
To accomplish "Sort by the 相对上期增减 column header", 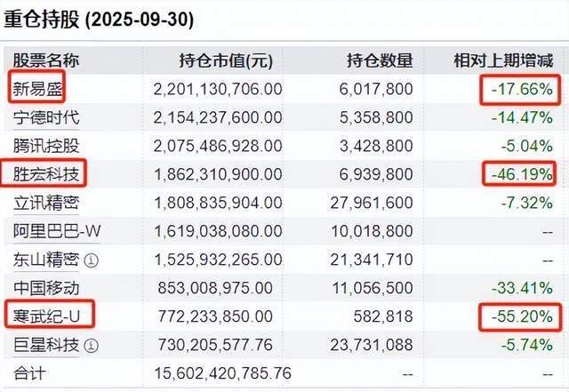I will pos(503,60).
